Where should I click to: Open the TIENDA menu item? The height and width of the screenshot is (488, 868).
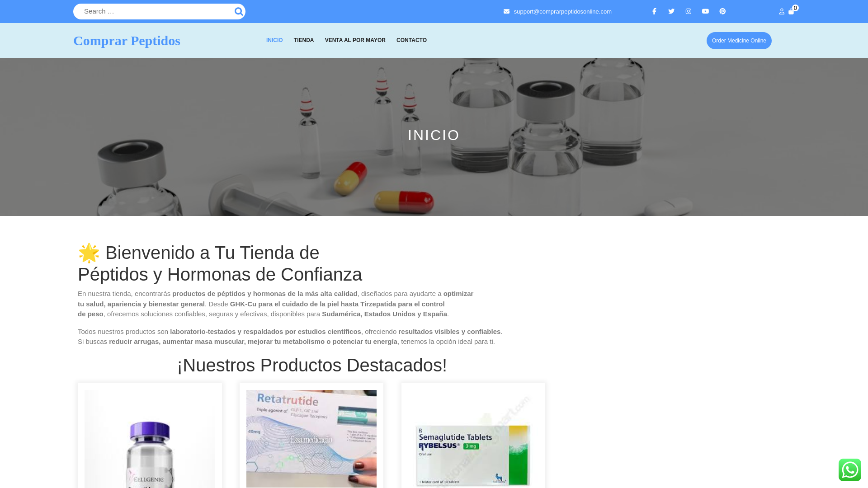click(x=304, y=40)
